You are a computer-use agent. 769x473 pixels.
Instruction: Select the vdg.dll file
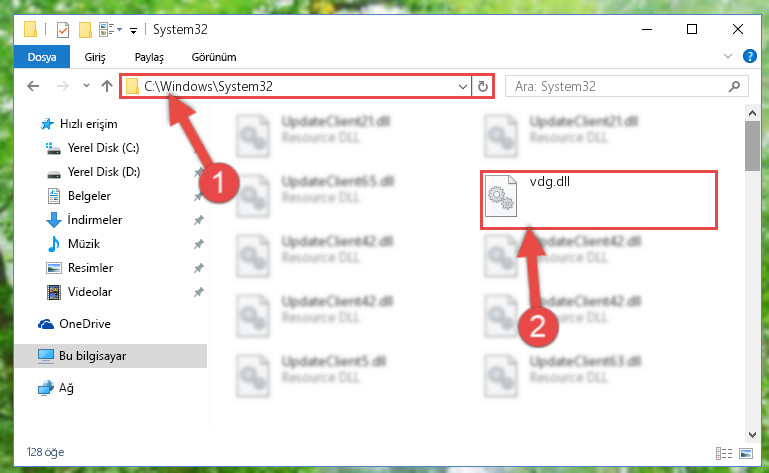[x=599, y=200]
